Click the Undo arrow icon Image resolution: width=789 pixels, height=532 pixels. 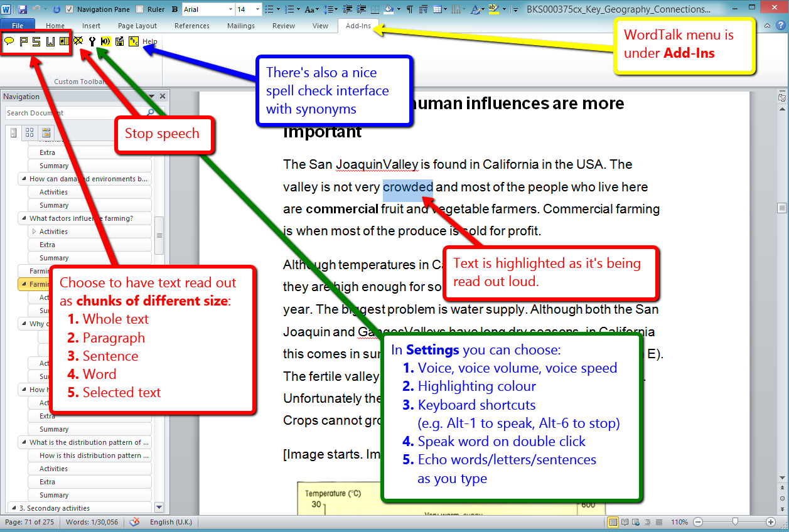point(36,9)
